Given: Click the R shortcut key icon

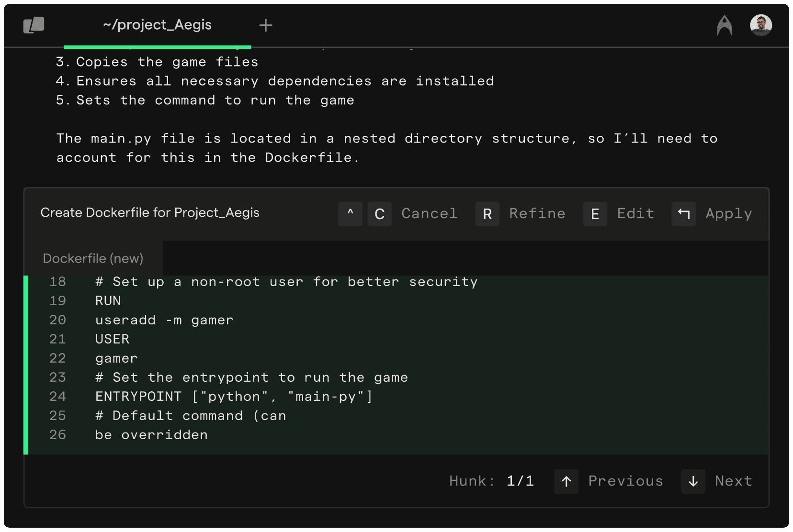Looking at the screenshot, I should (x=487, y=214).
